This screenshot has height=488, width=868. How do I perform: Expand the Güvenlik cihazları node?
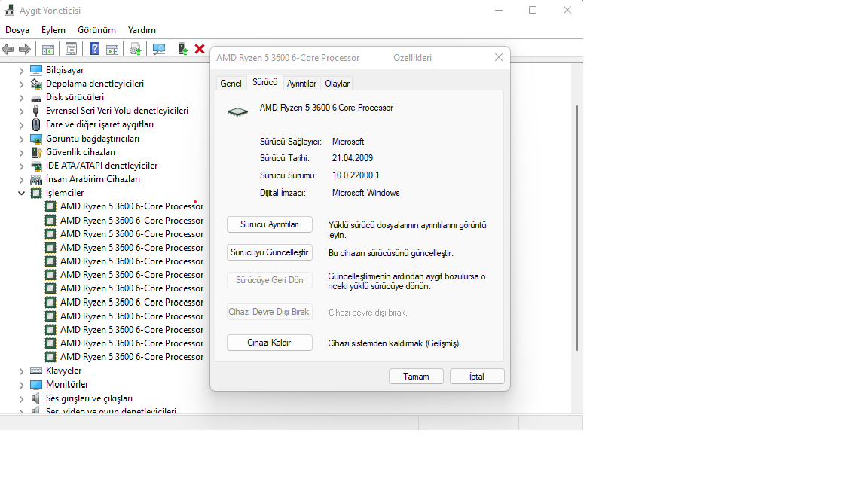pyautogui.click(x=21, y=152)
